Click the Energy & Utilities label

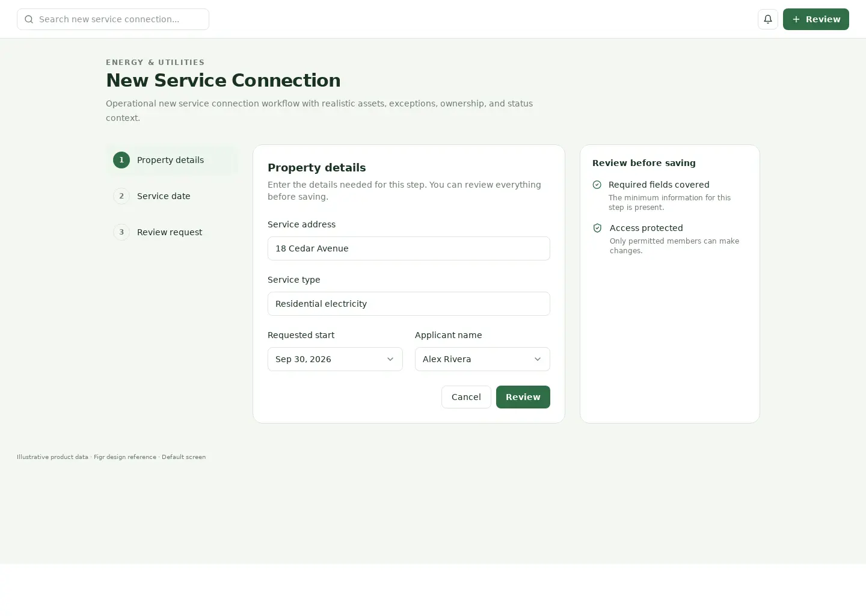155,63
